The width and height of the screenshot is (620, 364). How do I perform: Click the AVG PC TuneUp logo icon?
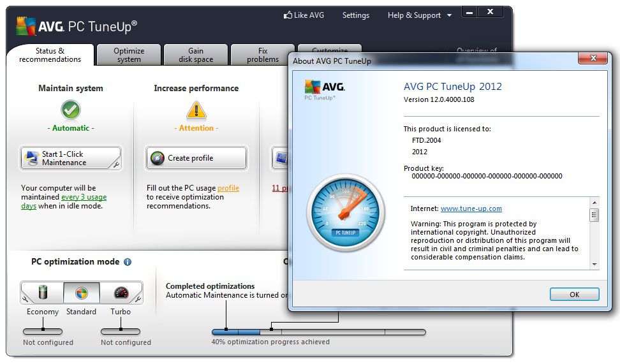point(26,26)
